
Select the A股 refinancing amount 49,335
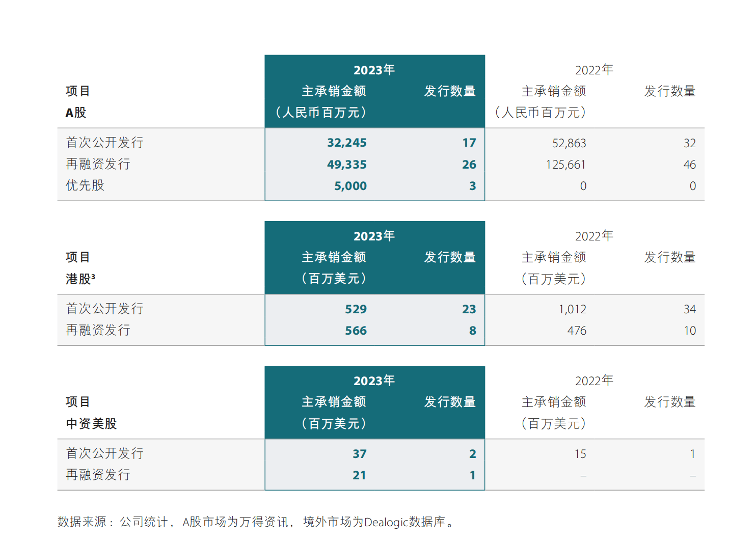click(347, 165)
